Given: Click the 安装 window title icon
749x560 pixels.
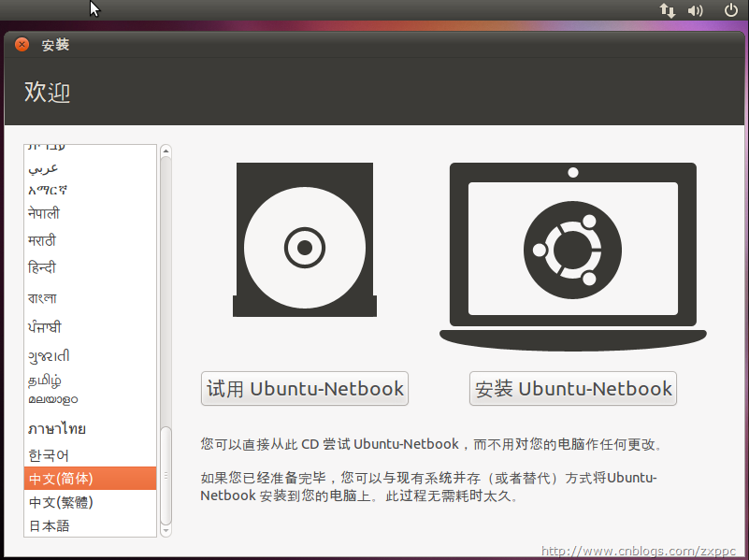Looking at the screenshot, I should [x=22, y=44].
